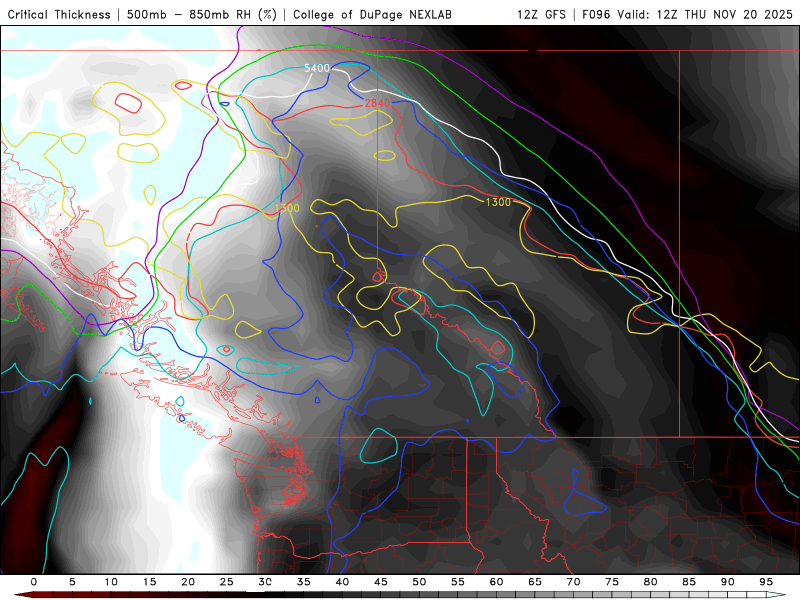This screenshot has height=600, width=800.
Task: Click the "5" value on the color scale
Action: pos(72,582)
